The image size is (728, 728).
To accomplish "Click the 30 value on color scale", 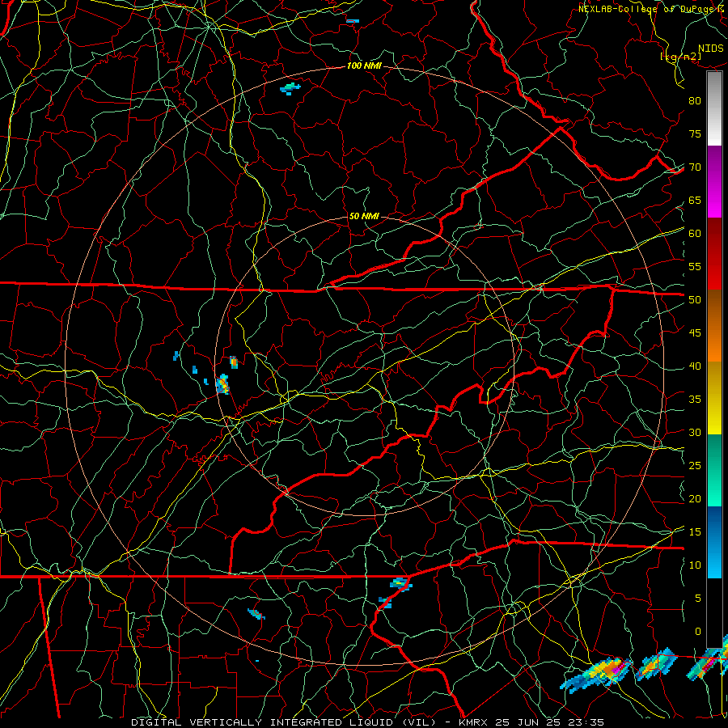I will pyautogui.click(x=695, y=432).
